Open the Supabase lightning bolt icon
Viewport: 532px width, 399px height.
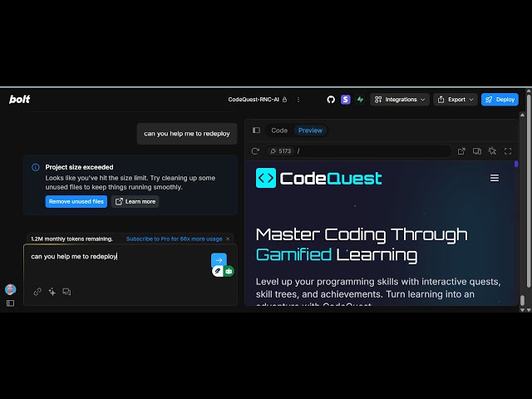pyautogui.click(x=360, y=100)
